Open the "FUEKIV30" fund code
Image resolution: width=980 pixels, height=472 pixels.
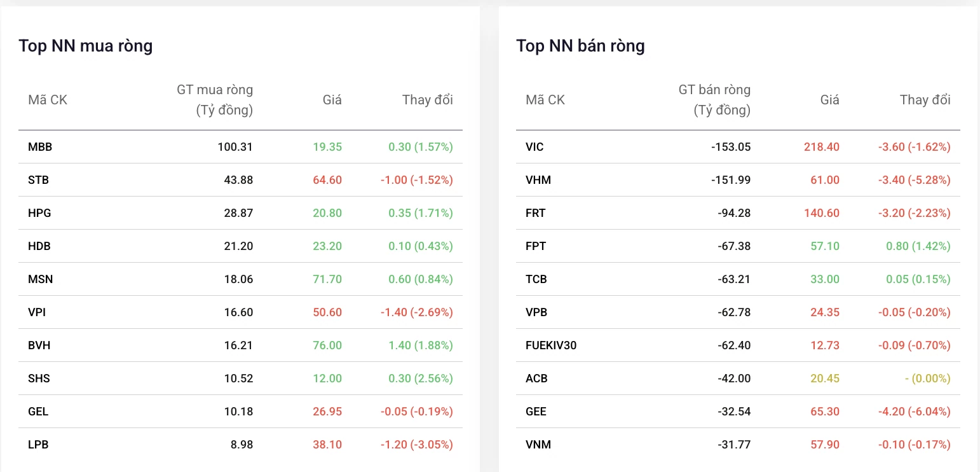tap(551, 345)
